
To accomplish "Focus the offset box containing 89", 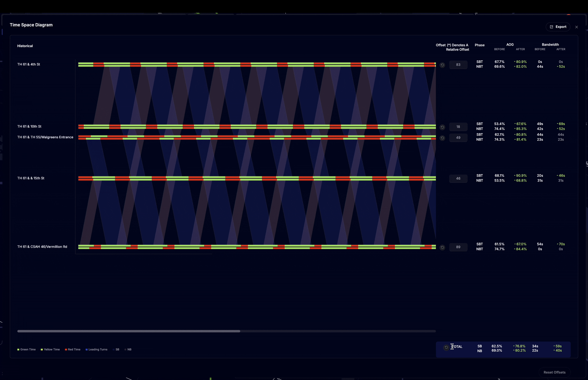I will pyautogui.click(x=458, y=247).
